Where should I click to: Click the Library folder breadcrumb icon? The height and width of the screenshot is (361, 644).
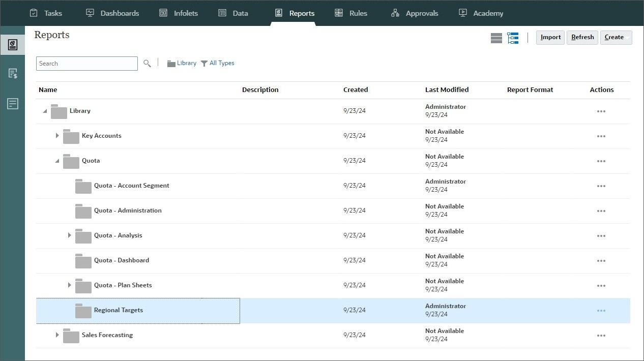[x=171, y=63]
